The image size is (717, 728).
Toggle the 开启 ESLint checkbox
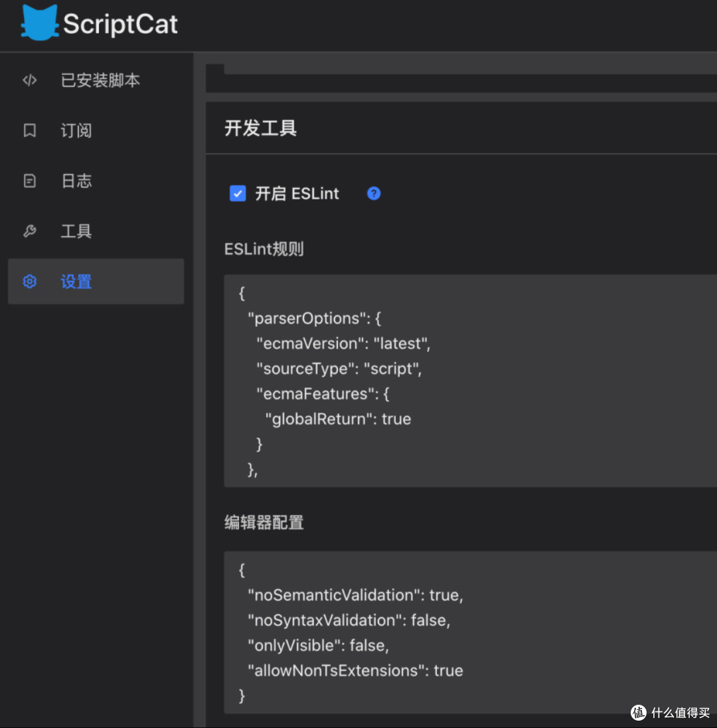tap(238, 193)
